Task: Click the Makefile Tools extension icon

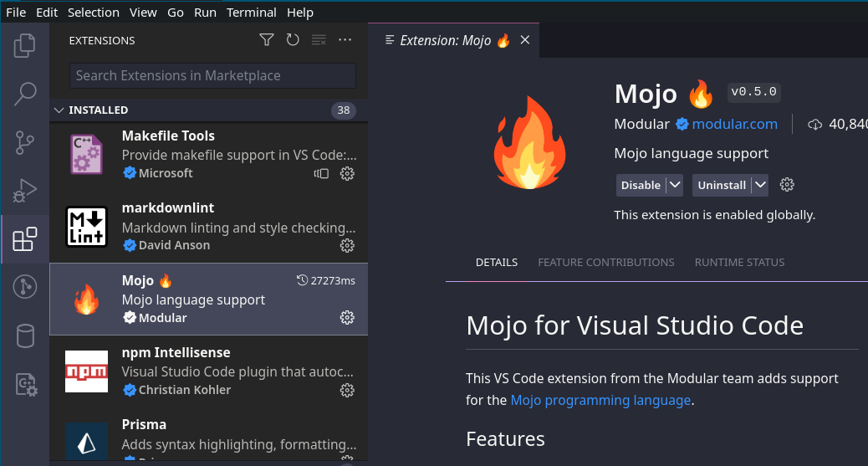Action: [x=86, y=155]
